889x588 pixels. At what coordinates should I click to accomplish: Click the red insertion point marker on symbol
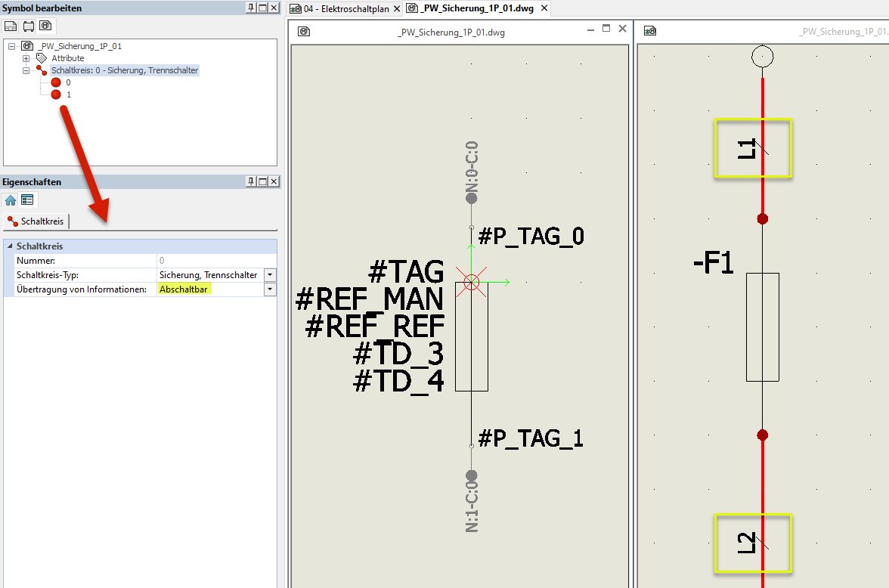coord(472,283)
